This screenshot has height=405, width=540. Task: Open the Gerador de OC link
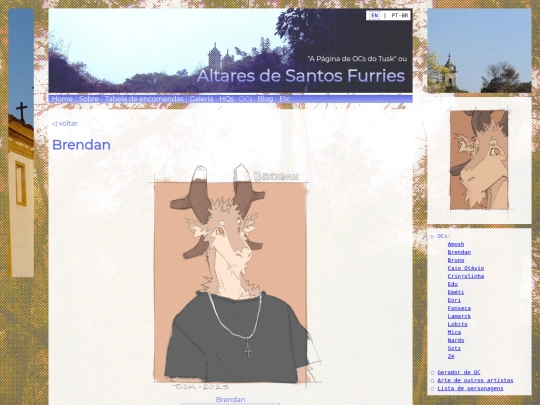point(459,372)
